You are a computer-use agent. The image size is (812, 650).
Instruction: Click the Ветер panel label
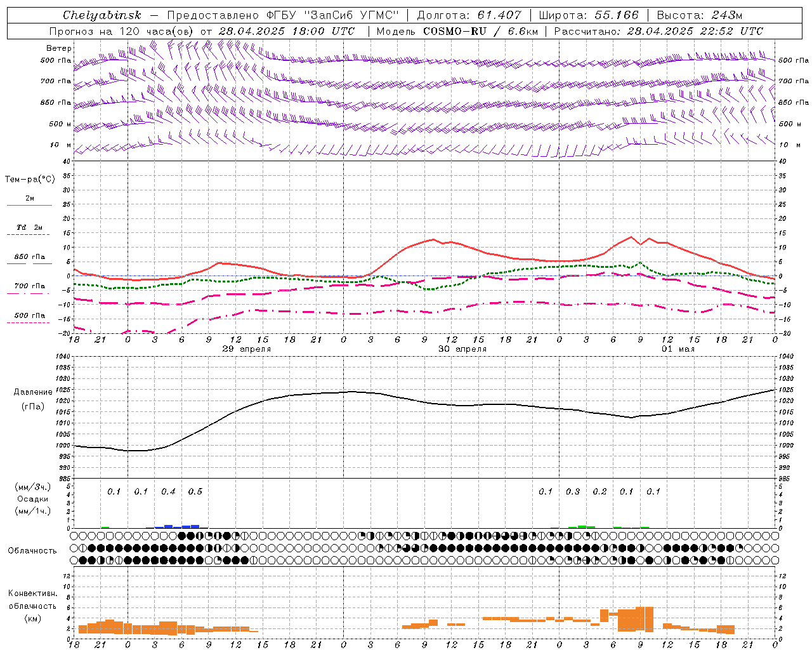(x=59, y=48)
